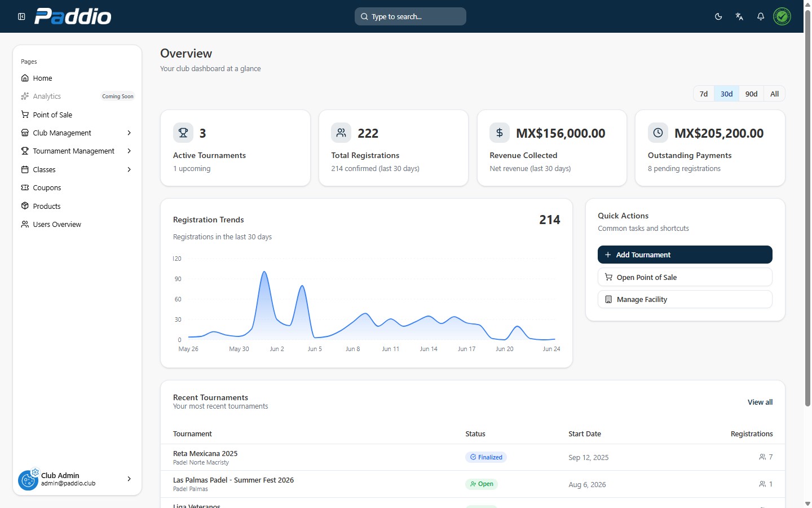812x508 pixels.
Task: Click the Outstanding Payments clock icon
Action: [x=658, y=133]
